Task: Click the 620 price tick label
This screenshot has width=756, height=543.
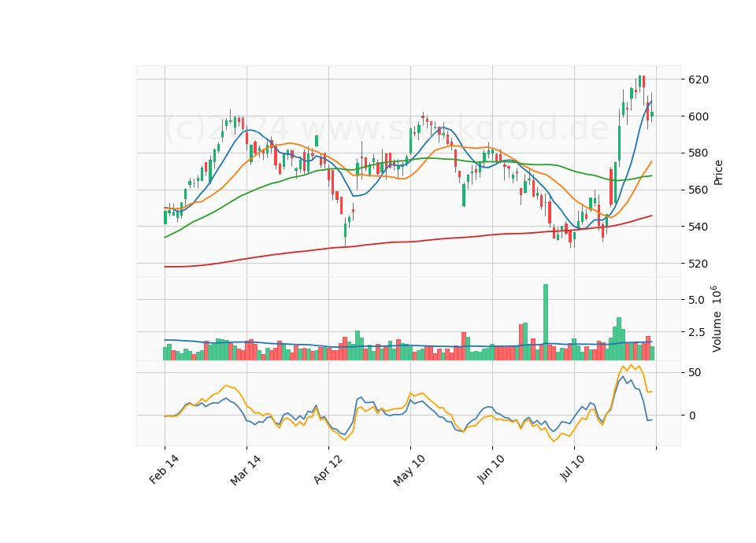Action: (699, 79)
